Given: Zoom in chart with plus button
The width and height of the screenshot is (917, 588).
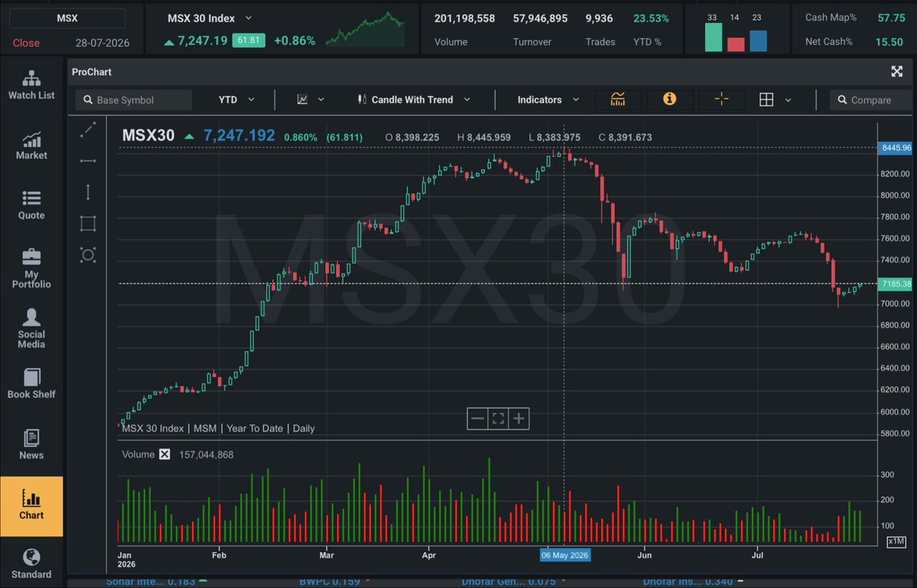Looking at the screenshot, I should click(x=519, y=418).
